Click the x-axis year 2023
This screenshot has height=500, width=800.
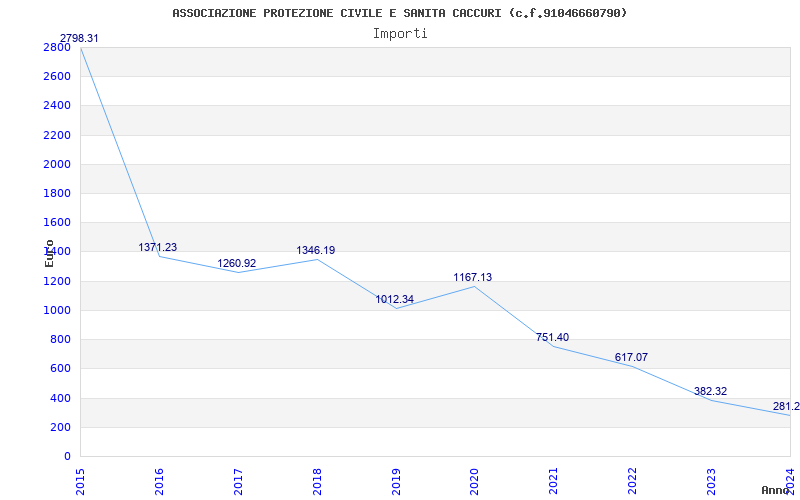711,481
